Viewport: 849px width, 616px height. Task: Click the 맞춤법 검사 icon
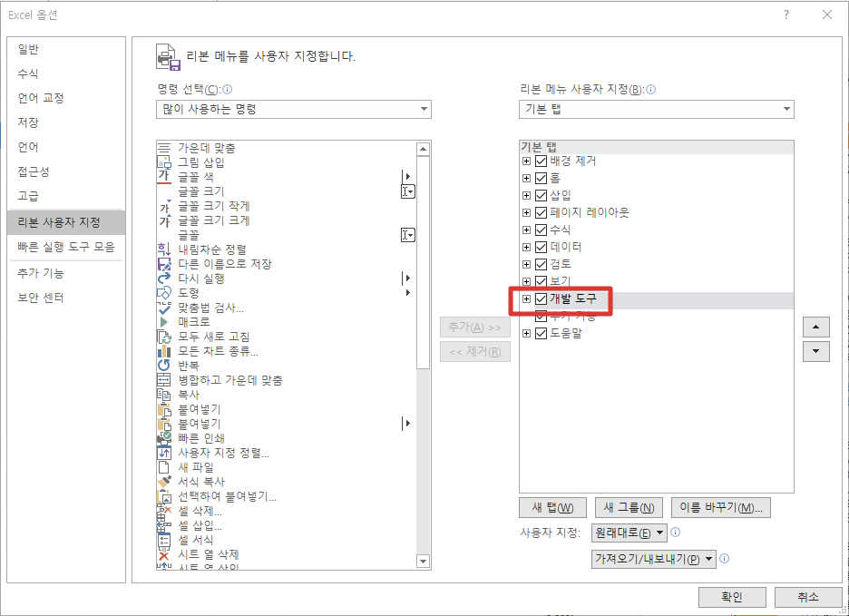pyautogui.click(x=164, y=308)
